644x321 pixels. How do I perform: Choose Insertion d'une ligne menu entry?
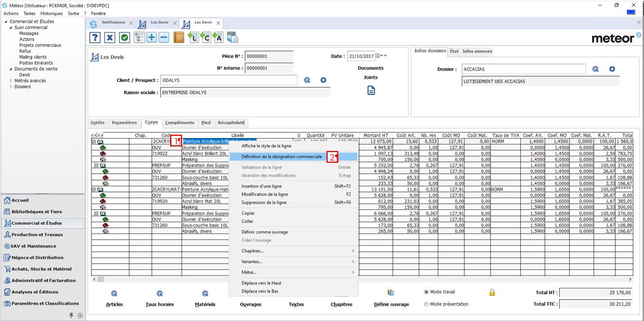(294, 186)
